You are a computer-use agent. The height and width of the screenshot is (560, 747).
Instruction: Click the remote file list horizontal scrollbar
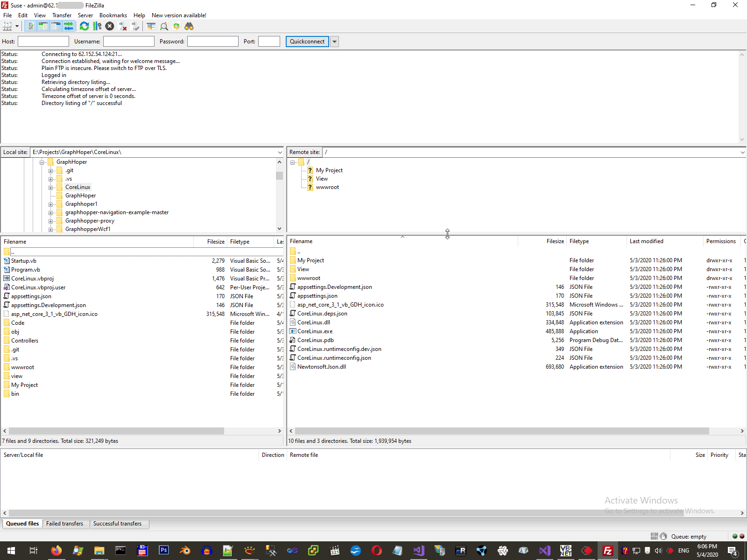coord(502,431)
